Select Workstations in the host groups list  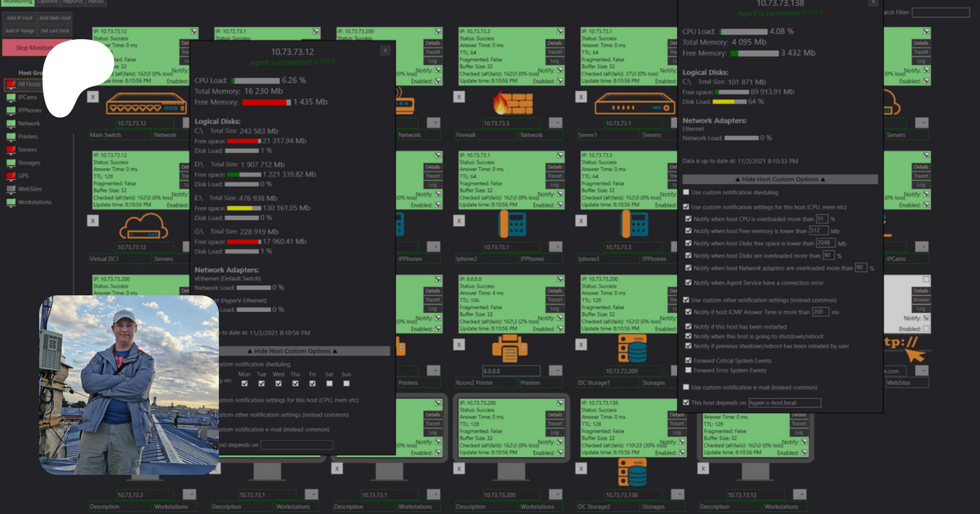(34, 202)
